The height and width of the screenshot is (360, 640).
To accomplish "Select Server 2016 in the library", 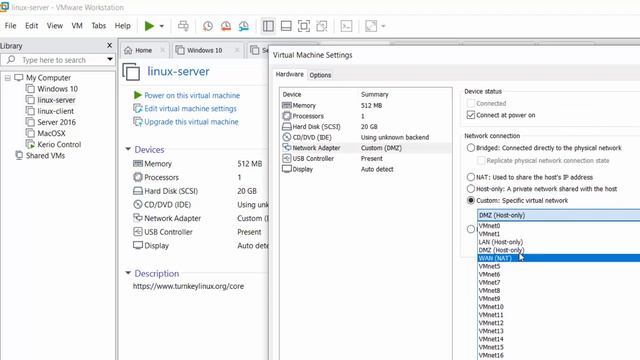I will click(56, 122).
